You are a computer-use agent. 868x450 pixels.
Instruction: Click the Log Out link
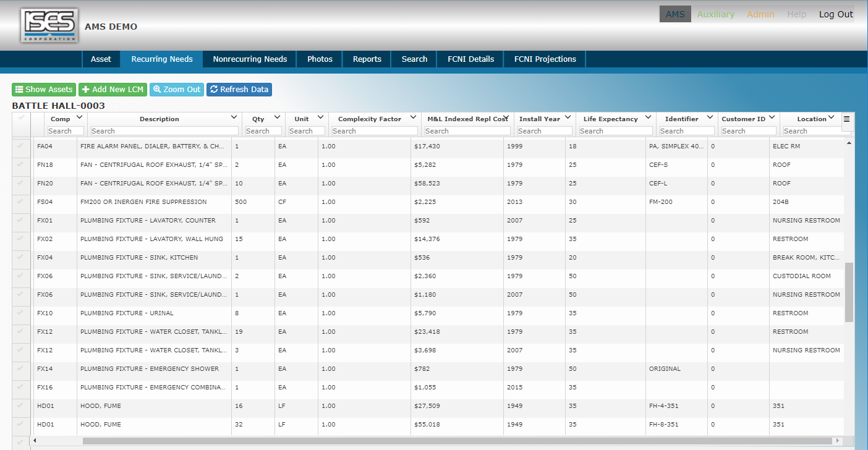(836, 14)
